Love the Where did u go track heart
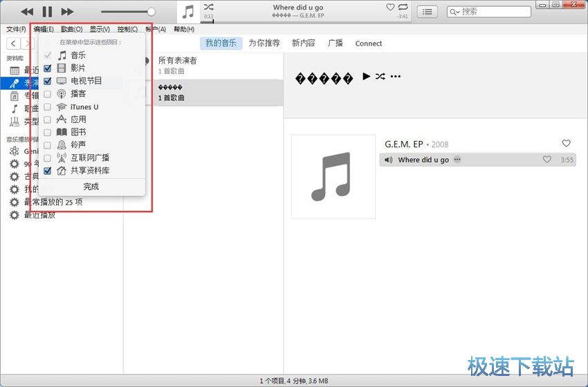This screenshot has width=588, height=387. point(547,160)
